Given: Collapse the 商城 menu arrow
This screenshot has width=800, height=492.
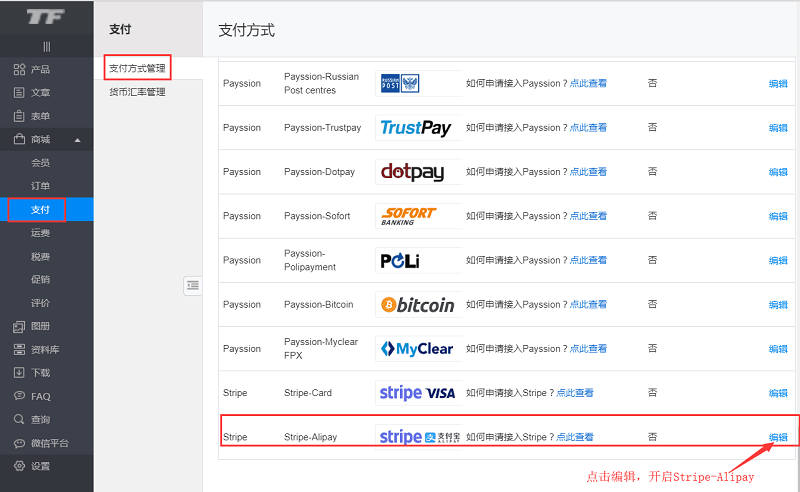Looking at the screenshot, I should click(x=78, y=140).
